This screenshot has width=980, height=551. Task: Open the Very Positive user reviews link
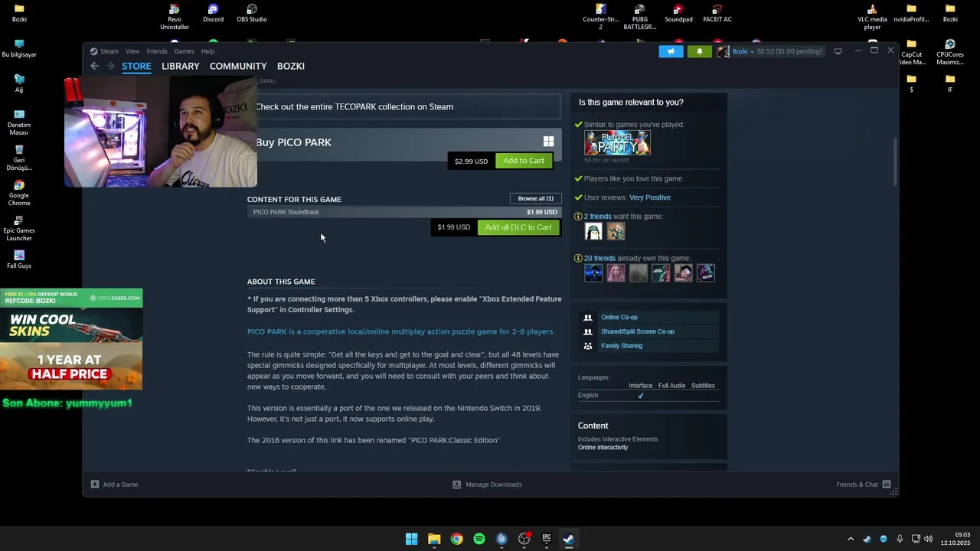[x=650, y=197]
